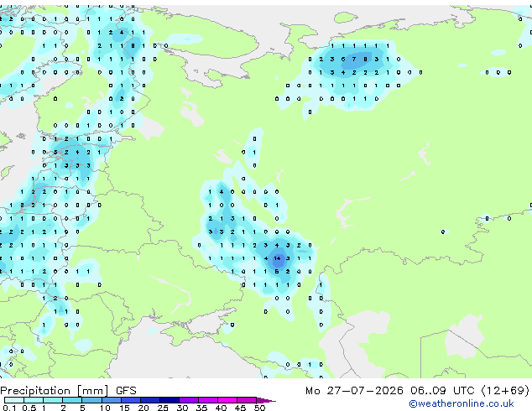Click the '7' precipitation value on map
Image resolution: width=532 pixels, height=411 pixels.
(354, 59)
